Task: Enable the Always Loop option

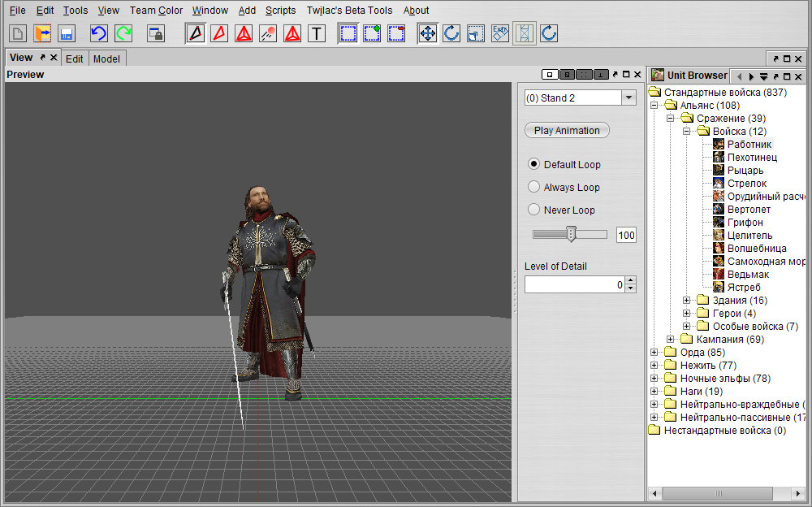Action: click(x=533, y=187)
